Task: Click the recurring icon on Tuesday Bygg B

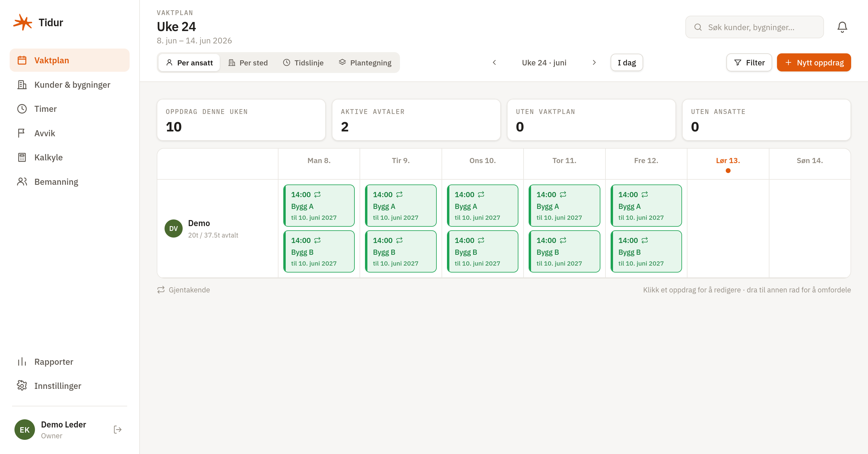Action: pyautogui.click(x=399, y=240)
